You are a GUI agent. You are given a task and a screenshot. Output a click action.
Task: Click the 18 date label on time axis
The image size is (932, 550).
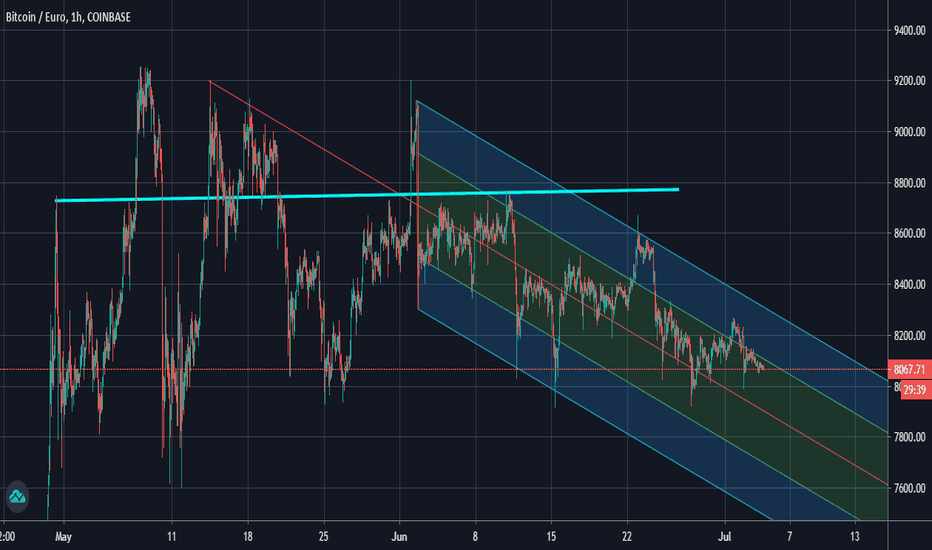coord(247,536)
